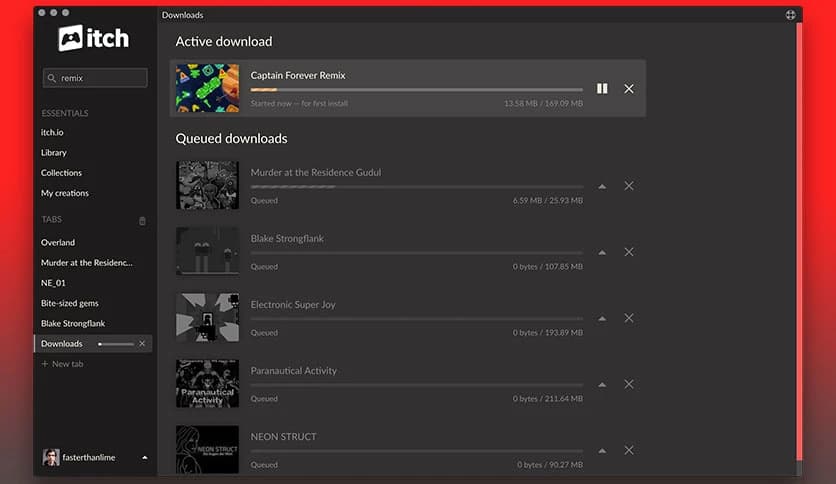Click the Captain Forever Remix title
The image size is (836, 484).
(298, 75)
